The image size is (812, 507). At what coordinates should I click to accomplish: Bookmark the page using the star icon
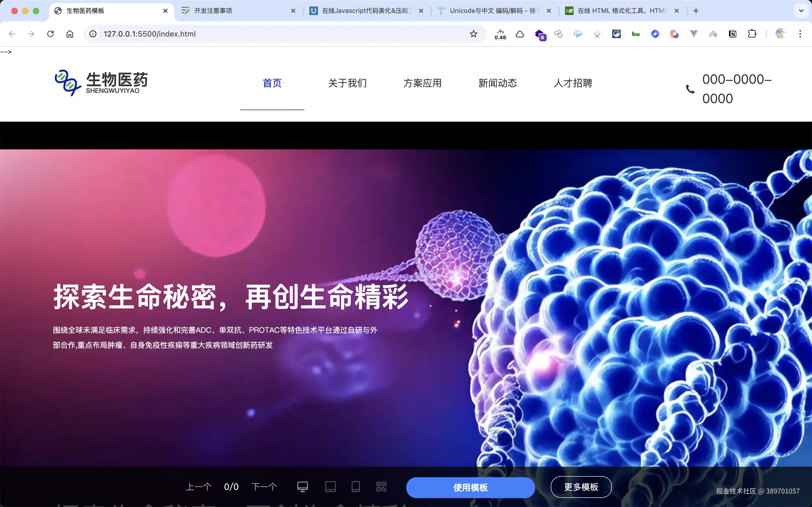point(473,34)
